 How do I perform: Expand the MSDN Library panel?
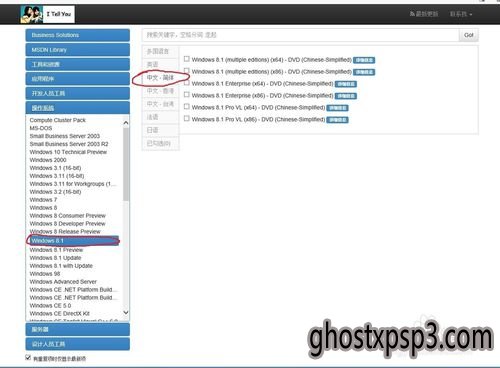pos(78,50)
